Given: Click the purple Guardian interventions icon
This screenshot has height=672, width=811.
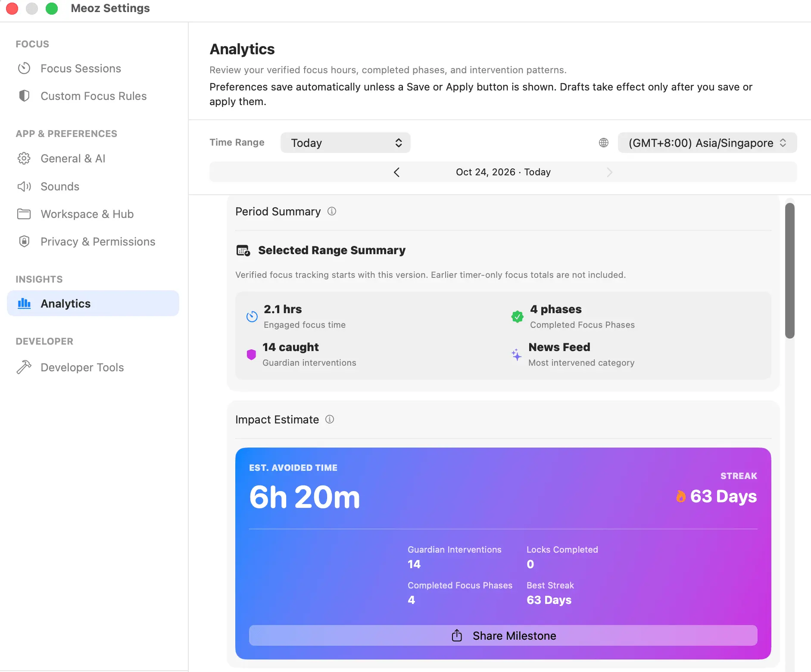Looking at the screenshot, I should coord(251,355).
